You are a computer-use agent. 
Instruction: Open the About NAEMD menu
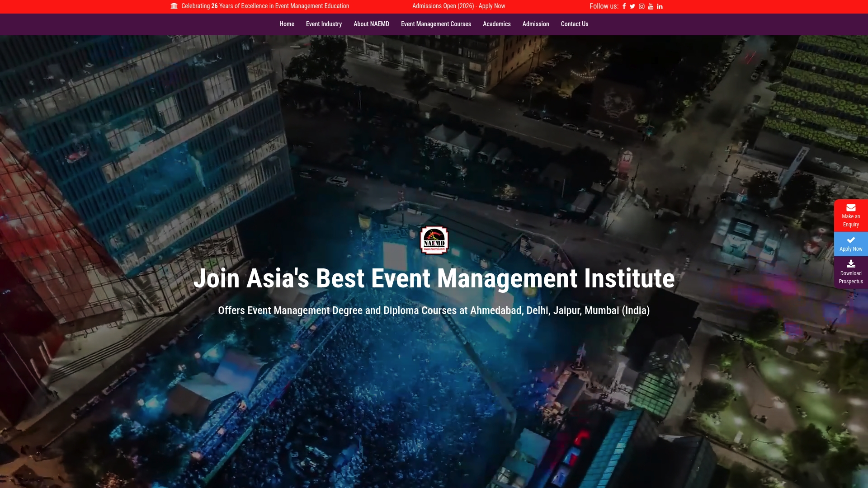pos(371,24)
